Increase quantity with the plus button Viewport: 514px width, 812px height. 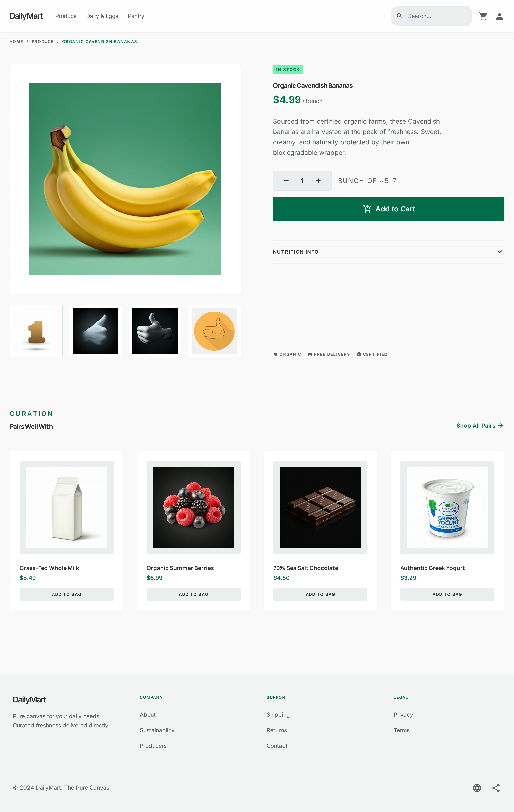coord(318,181)
